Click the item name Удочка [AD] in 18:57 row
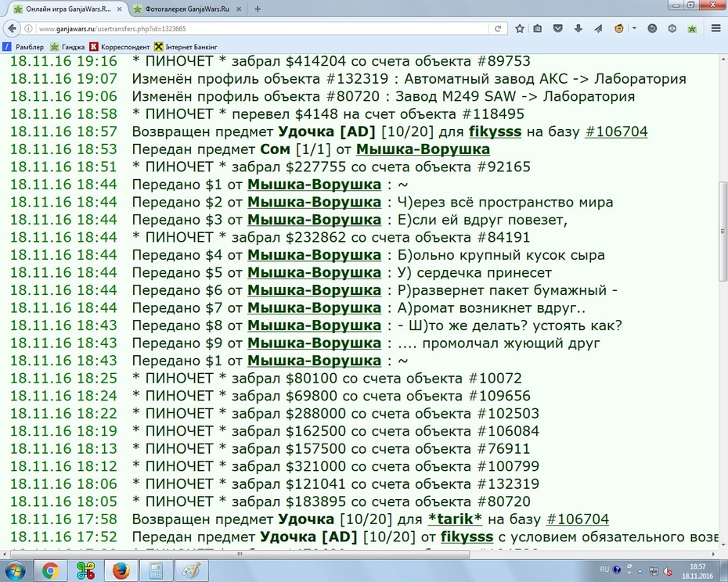The image size is (728, 582). 326,131
